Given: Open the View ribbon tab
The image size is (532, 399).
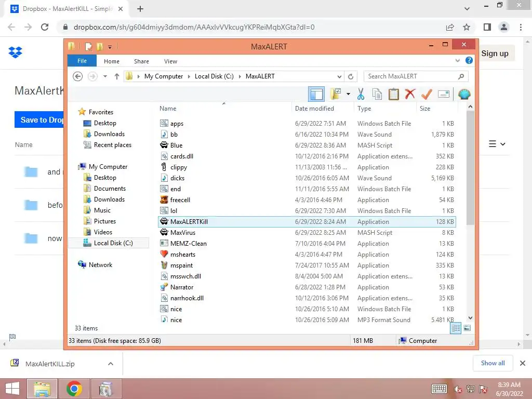Looking at the screenshot, I should (170, 61).
